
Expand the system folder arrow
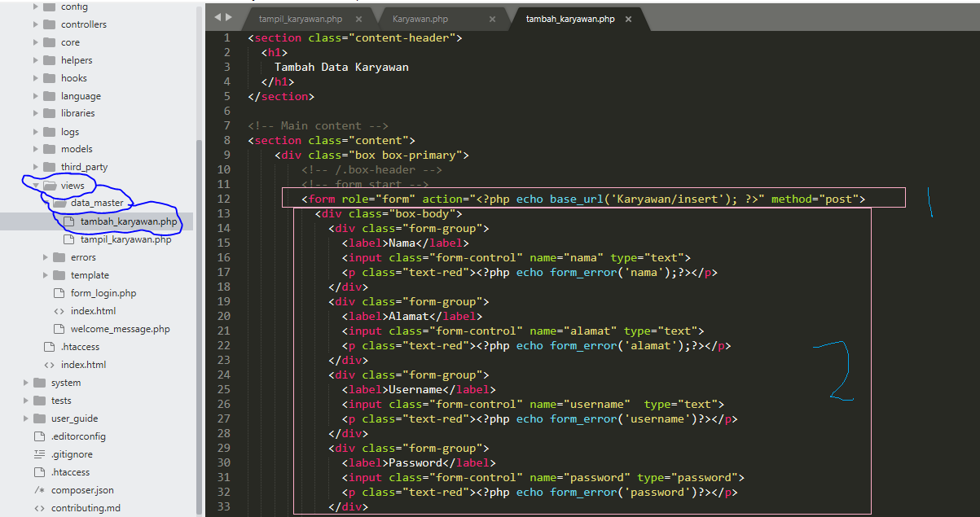pos(26,383)
